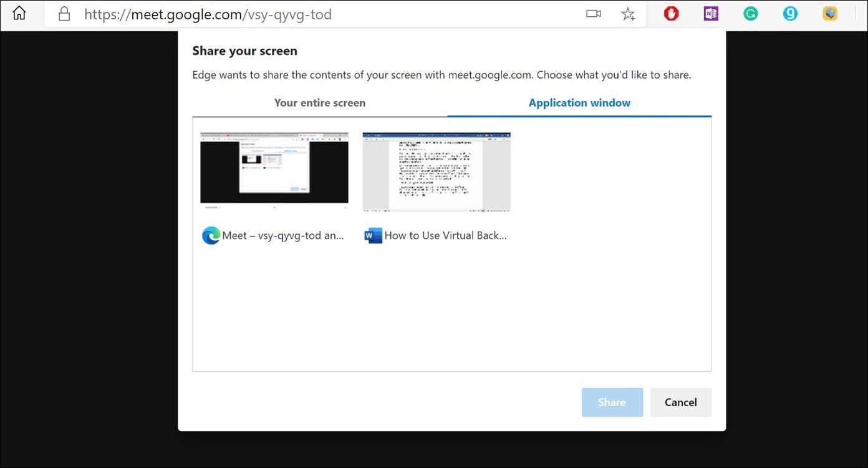Screen dimensions: 868x468
Task: Select the Application window tab
Action: pos(579,103)
